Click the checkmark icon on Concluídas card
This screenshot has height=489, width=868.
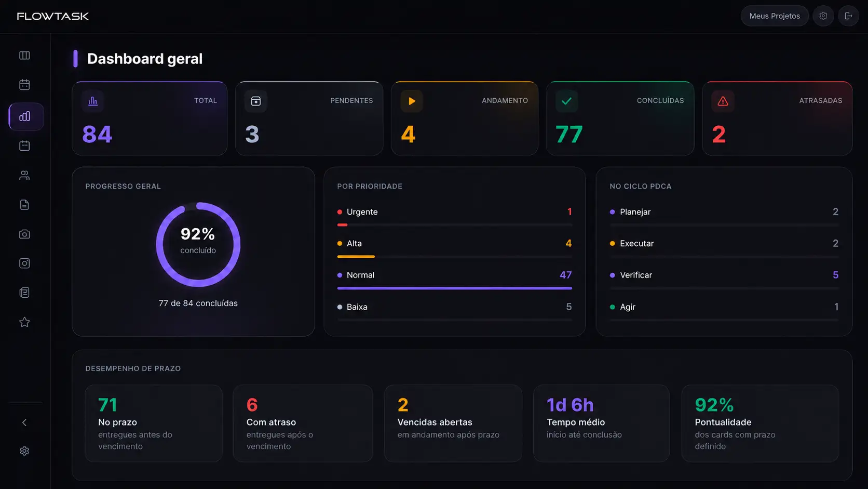pos(566,101)
